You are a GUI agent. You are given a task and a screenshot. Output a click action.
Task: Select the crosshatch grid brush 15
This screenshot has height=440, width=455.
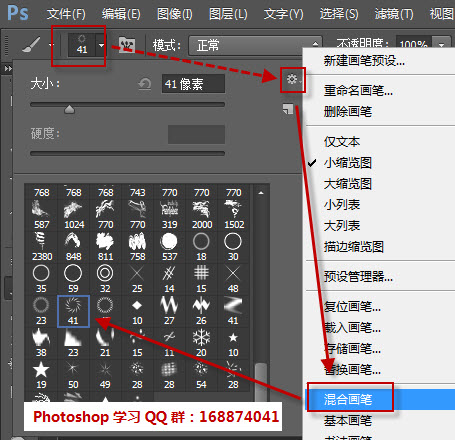click(201, 279)
